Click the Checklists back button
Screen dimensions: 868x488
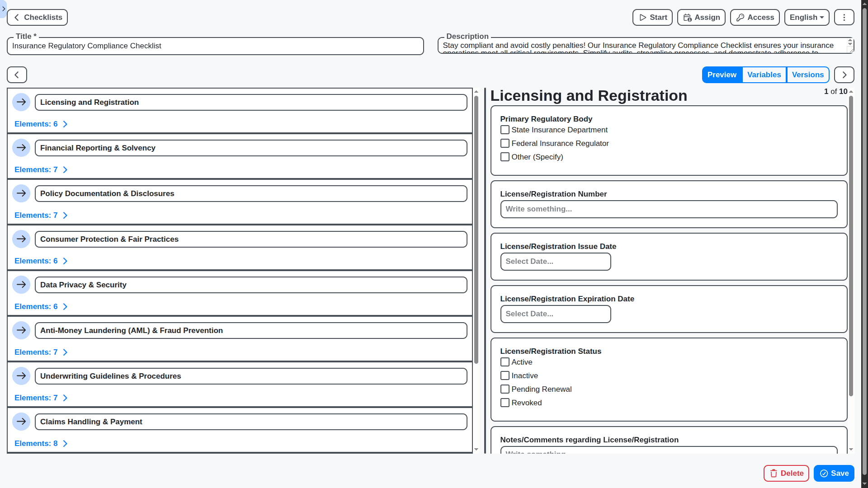(37, 17)
